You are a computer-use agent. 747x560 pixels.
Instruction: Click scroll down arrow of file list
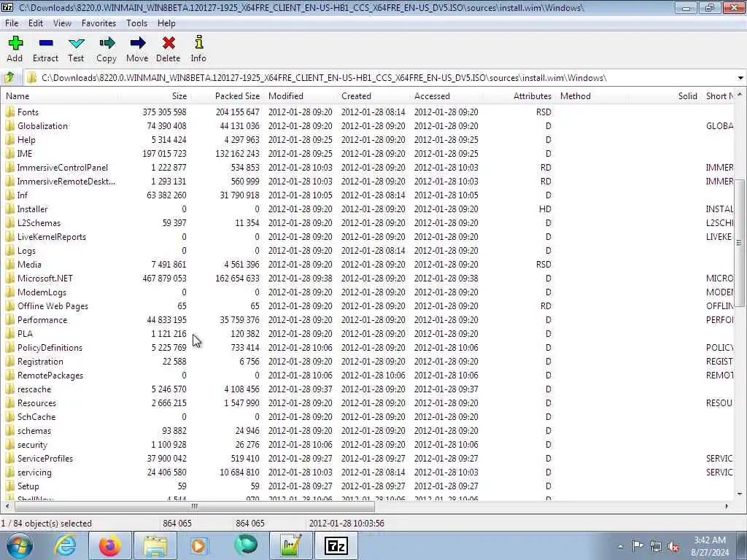[740, 494]
